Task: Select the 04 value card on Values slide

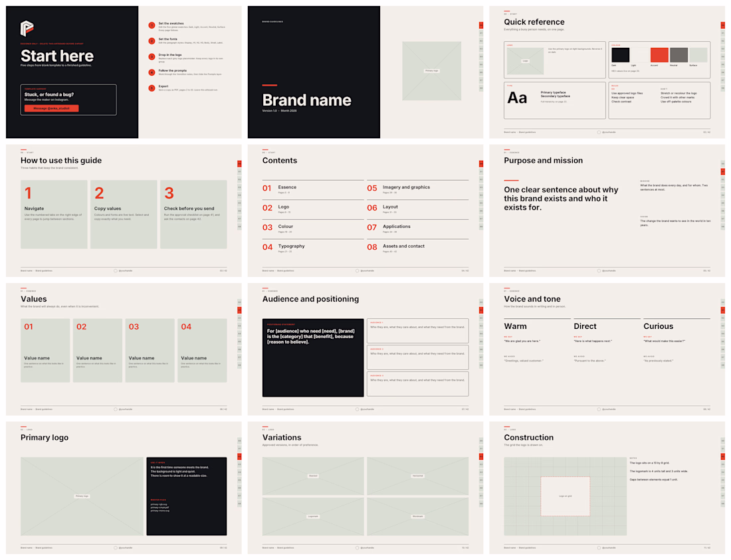Action: [202, 350]
